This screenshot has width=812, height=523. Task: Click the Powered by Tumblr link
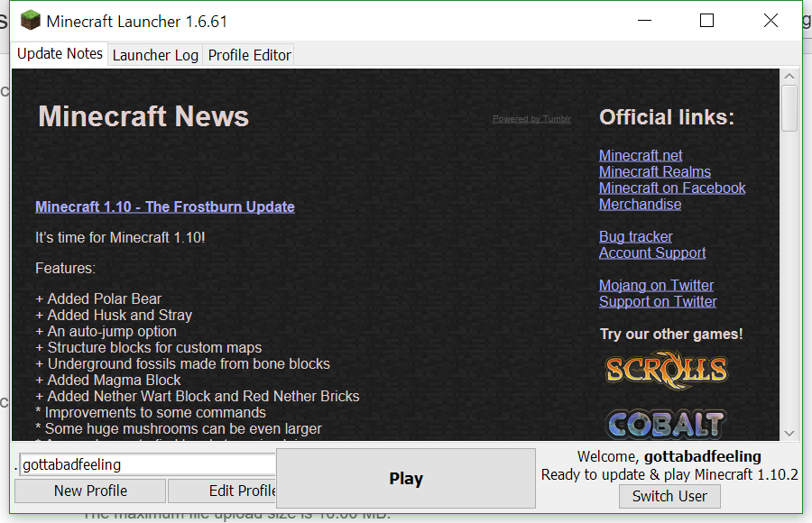(531, 119)
